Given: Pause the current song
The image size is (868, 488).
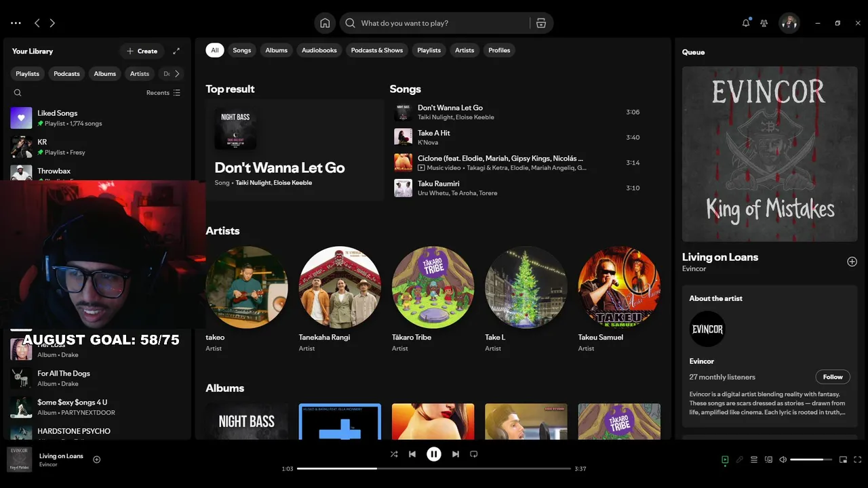Looking at the screenshot, I should click(434, 454).
